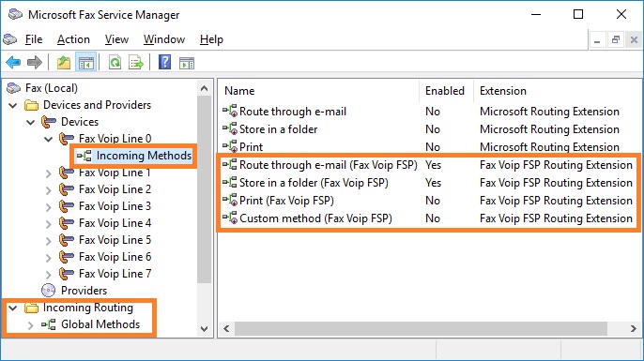Expand the Fax Voip Line 6 node
The height and width of the screenshot is (361, 644).
49,257
